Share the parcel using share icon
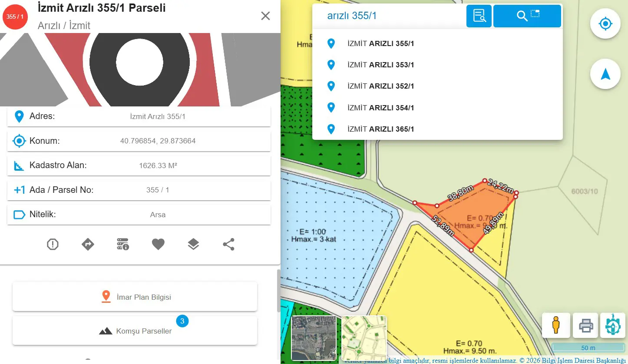The height and width of the screenshot is (364, 628). [x=228, y=245]
